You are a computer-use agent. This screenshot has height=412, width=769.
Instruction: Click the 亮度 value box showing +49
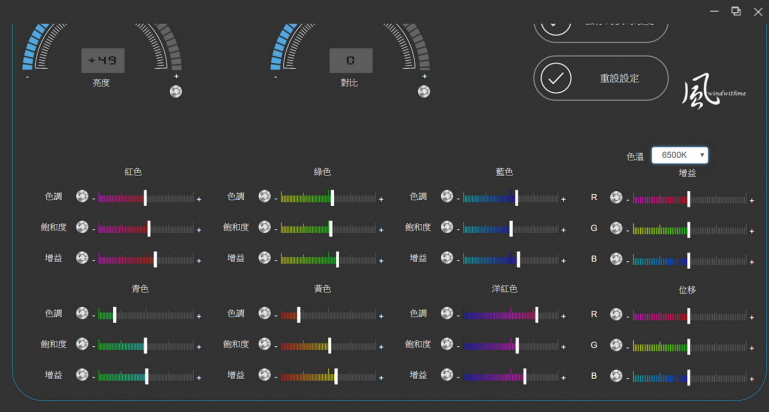click(x=103, y=61)
